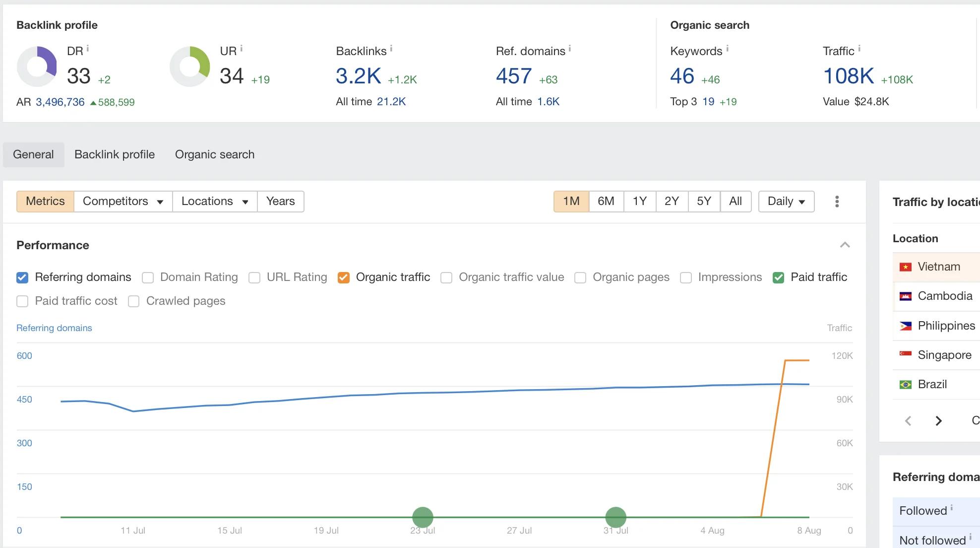Select Philippines in location list

click(946, 326)
